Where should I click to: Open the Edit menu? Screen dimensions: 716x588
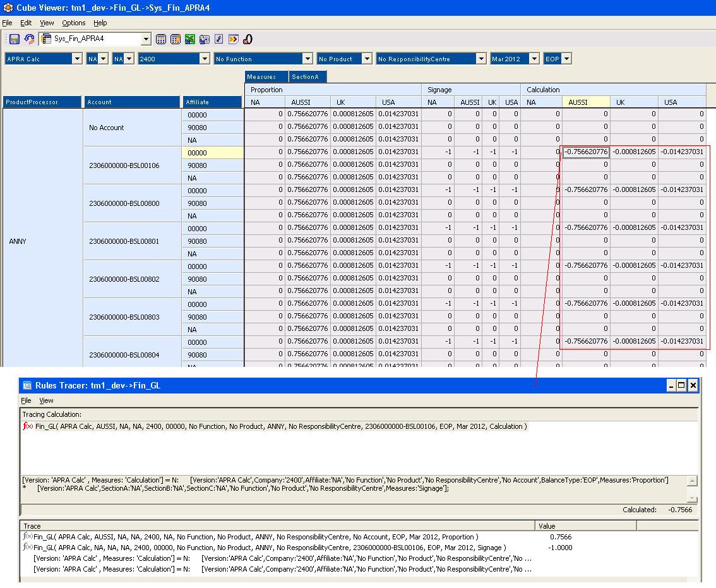click(25, 23)
